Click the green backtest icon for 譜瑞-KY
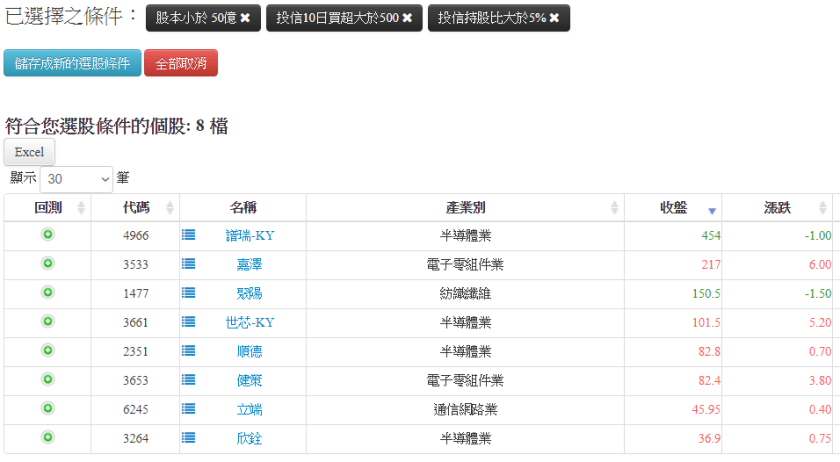The height and width of the screenshot is (462, 840). coord(47,235)
